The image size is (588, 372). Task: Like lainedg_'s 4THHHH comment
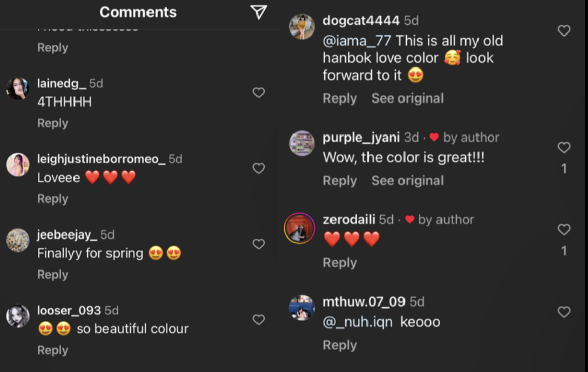tap(259, 93)
